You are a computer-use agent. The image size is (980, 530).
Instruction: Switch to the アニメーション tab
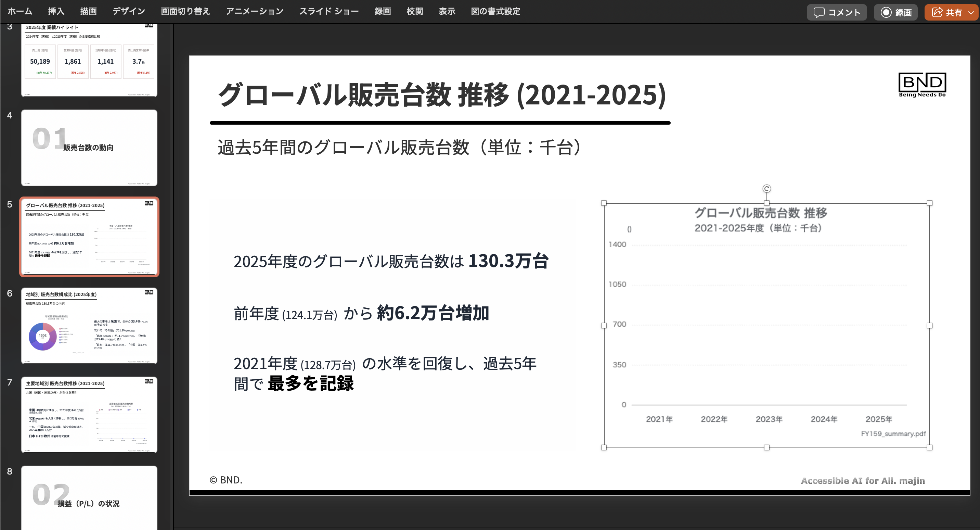tap(255, 11)
